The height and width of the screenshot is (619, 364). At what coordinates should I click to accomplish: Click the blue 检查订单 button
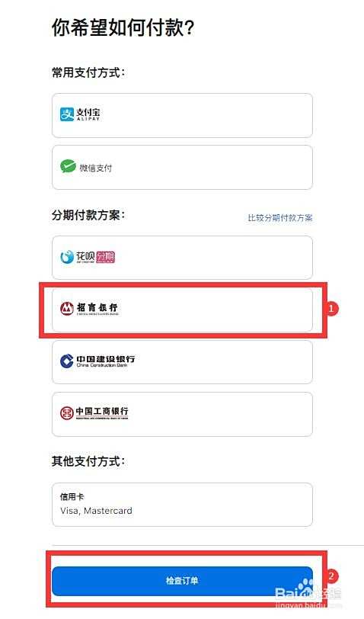182,581
